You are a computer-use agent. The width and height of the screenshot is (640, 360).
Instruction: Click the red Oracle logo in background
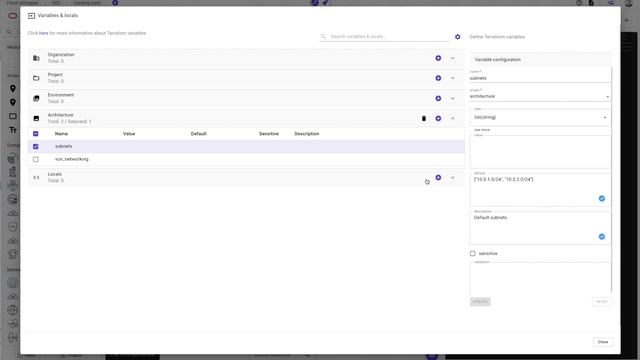(13, 16)
